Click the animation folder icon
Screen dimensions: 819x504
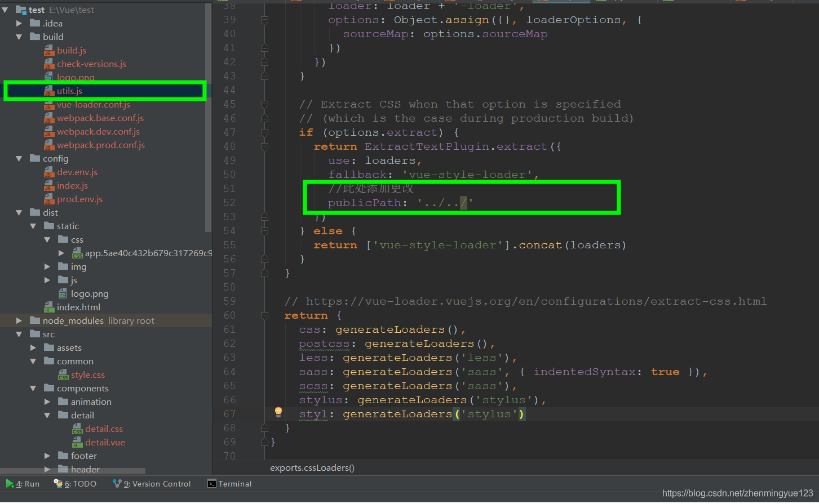click(x=63, y=402)
